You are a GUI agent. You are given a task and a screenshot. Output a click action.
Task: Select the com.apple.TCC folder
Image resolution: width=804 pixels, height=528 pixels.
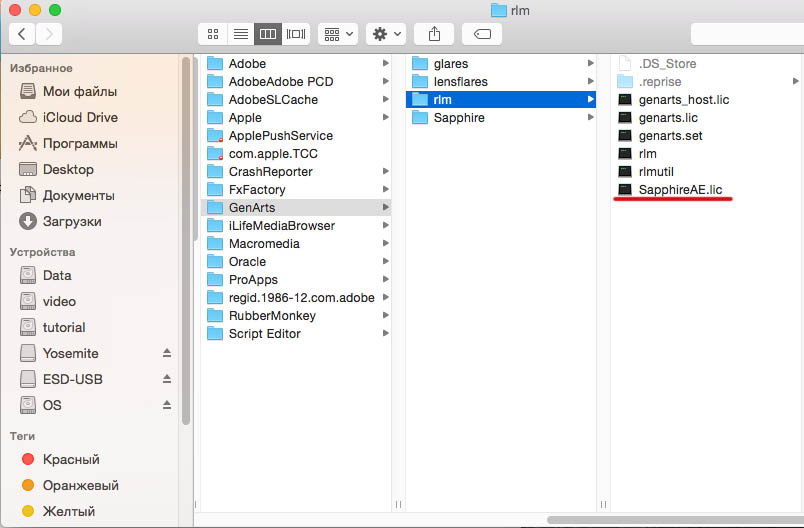pos(296,153)
